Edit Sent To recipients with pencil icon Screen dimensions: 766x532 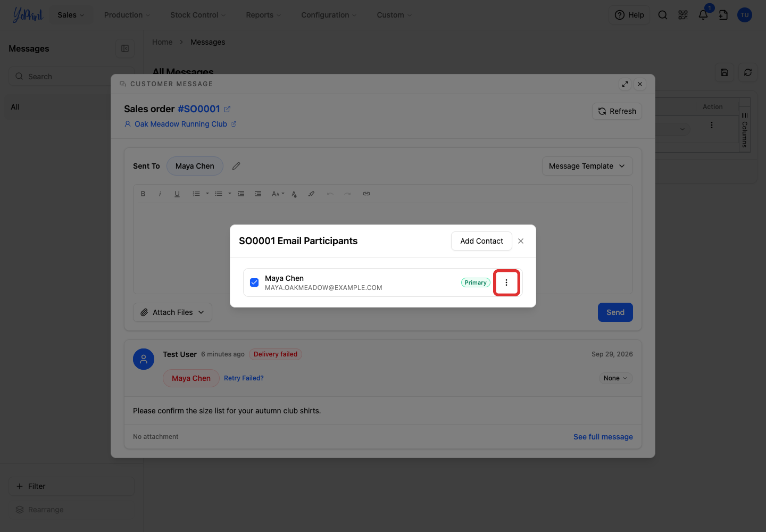pyautogui.click(x=236, y=166)
